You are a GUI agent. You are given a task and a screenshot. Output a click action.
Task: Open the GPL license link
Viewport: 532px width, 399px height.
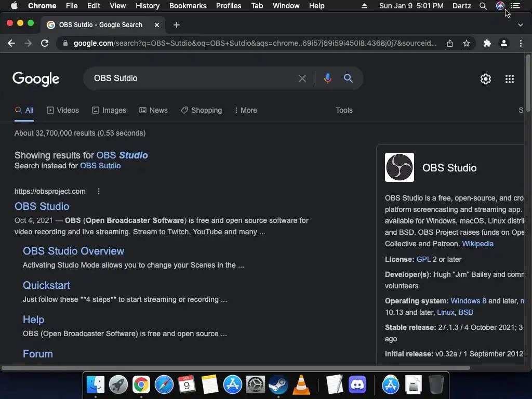pos(423,259)
